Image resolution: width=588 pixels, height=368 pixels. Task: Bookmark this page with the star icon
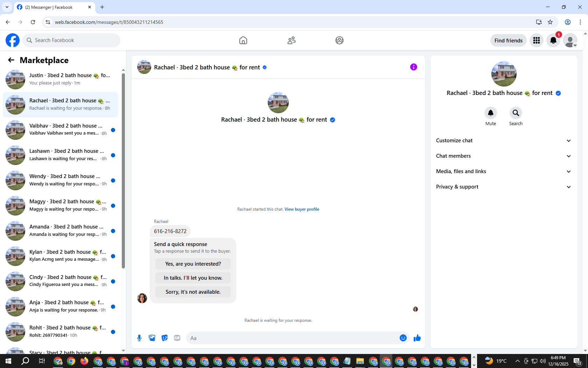tap(550, 22)
